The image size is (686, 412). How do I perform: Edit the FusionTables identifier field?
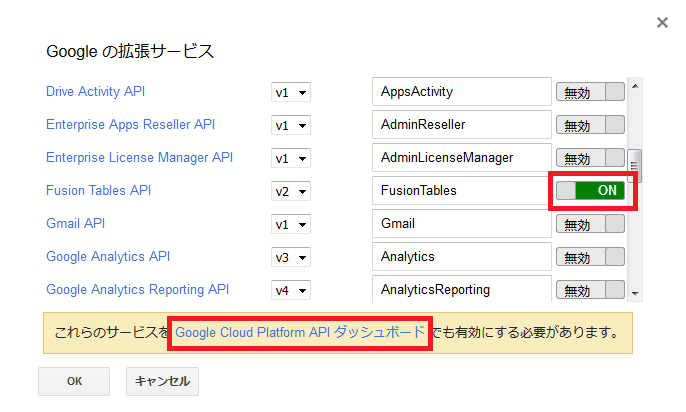pos(462,191)
